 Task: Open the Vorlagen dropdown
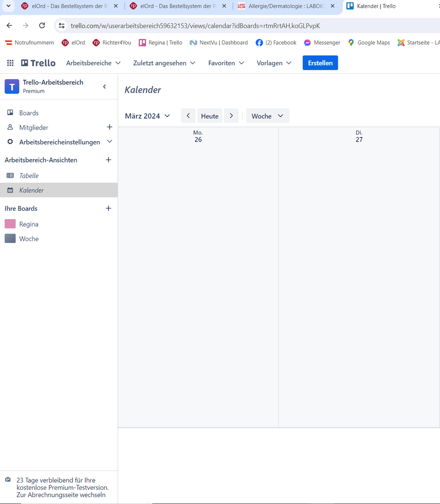click(x=274, y=63)
